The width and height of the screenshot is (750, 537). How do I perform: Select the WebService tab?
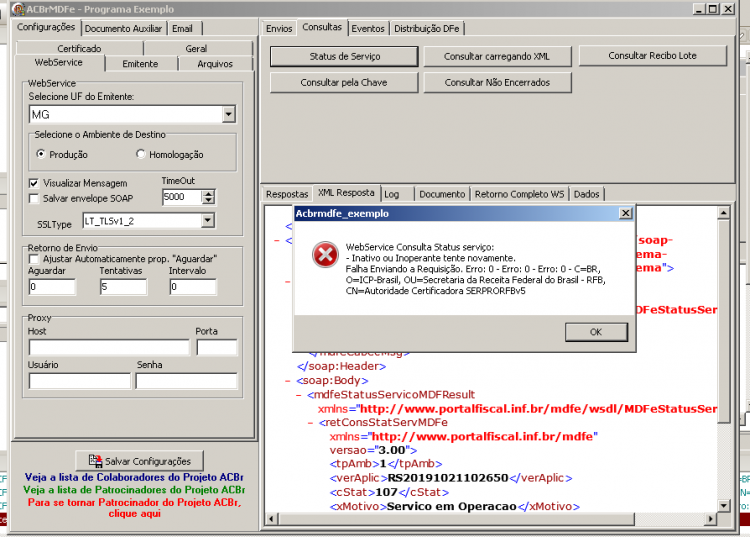coord(59,63)
